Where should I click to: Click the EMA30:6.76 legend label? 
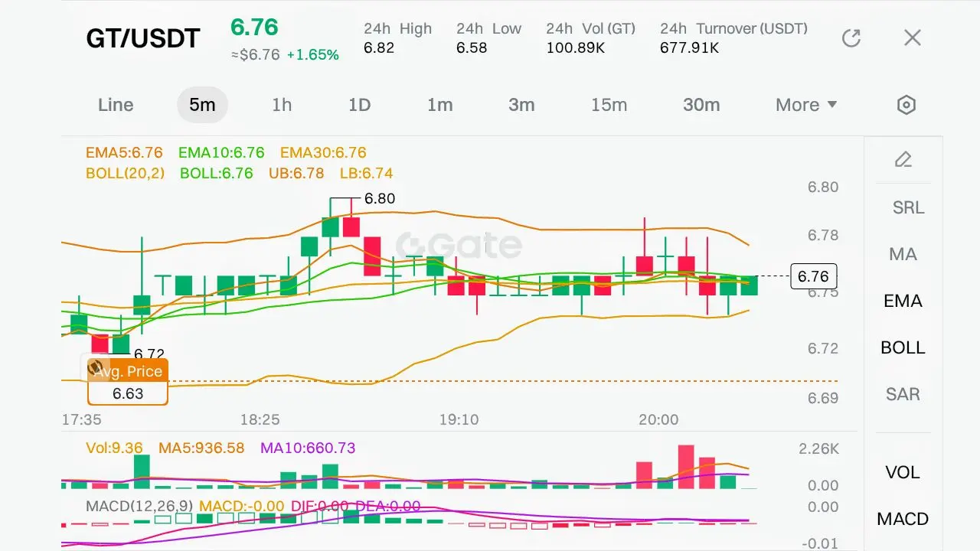[x=323, y=153]
